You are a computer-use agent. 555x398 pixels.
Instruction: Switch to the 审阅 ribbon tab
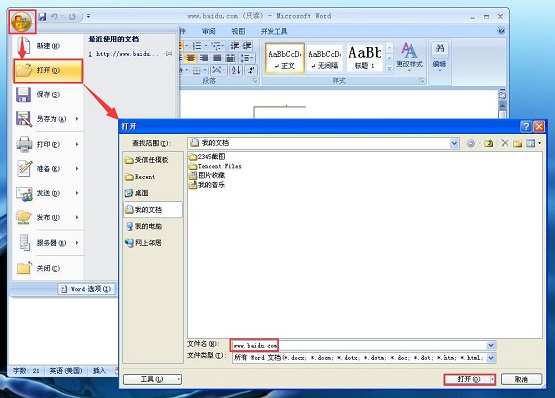click(x=208, y=31)
